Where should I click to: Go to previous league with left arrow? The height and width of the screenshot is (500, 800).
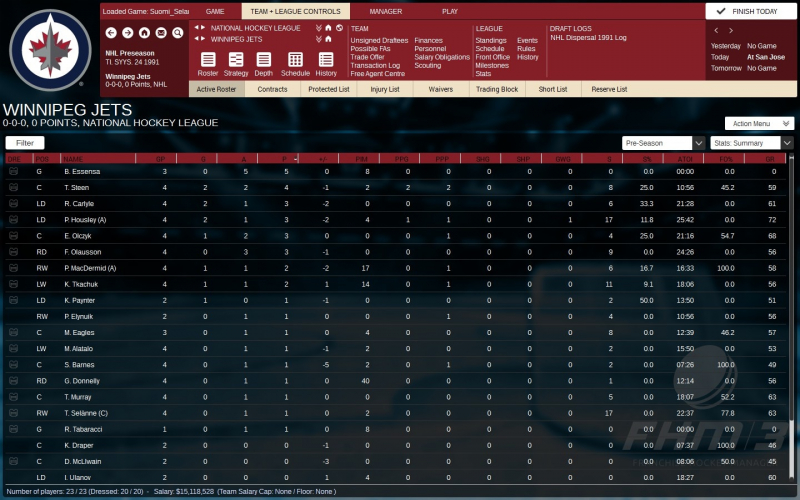click(197, 28)
